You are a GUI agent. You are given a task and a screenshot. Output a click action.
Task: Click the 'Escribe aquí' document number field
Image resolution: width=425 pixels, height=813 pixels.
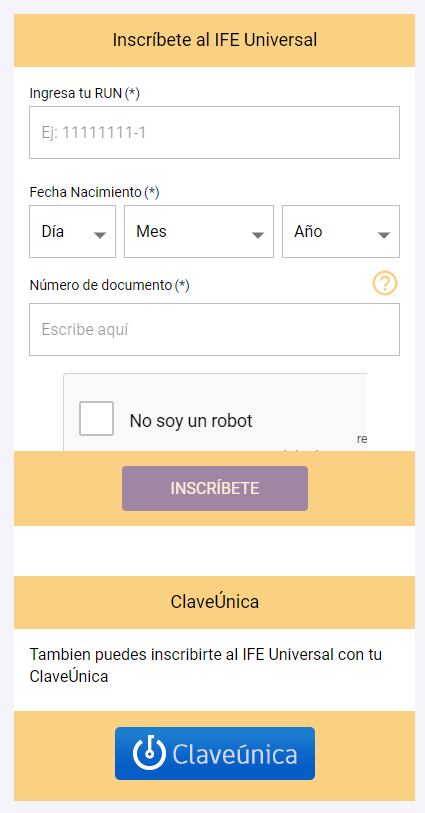(215, 330)
